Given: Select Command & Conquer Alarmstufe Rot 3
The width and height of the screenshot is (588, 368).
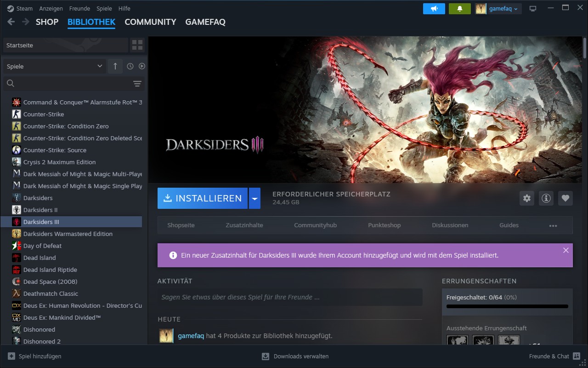Looking at the screenshot, I should pos(71,102).
